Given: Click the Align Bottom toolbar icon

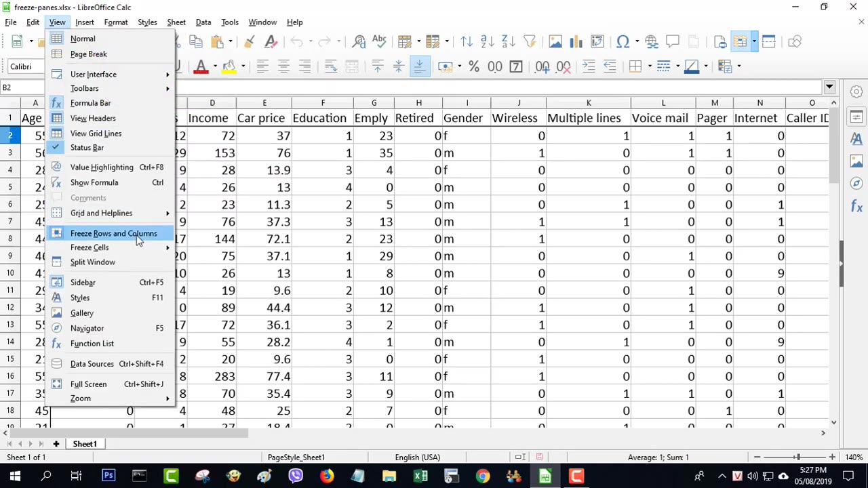Looking at the screenshot, I should pos(419,66).
